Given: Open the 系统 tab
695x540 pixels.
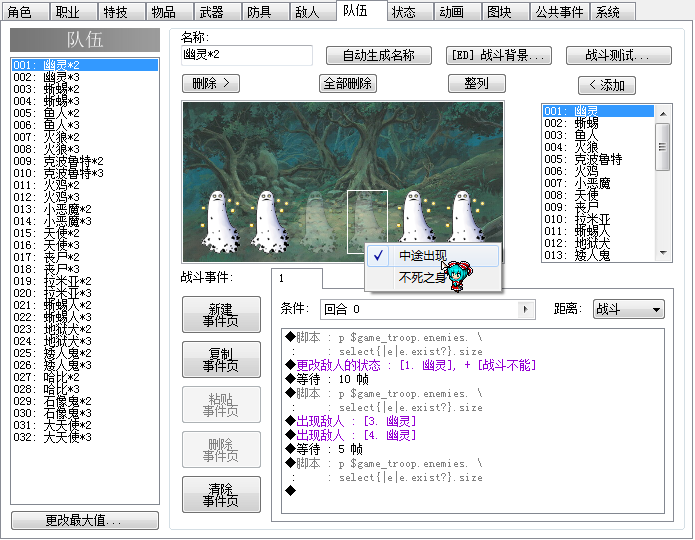Looking at the screenshot, I should click(613, 12).
